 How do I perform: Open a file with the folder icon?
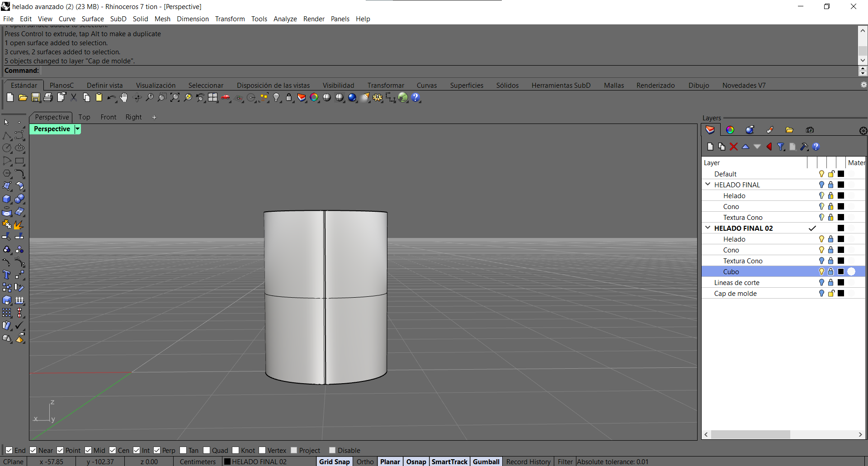[x=23, y=97]
